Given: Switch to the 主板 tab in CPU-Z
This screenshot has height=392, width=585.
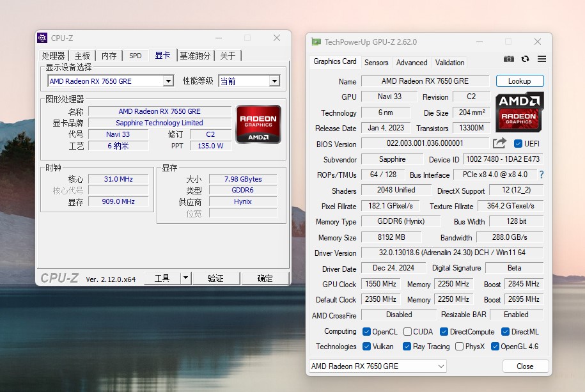Looking at the screenshot, I should point(82,56).
